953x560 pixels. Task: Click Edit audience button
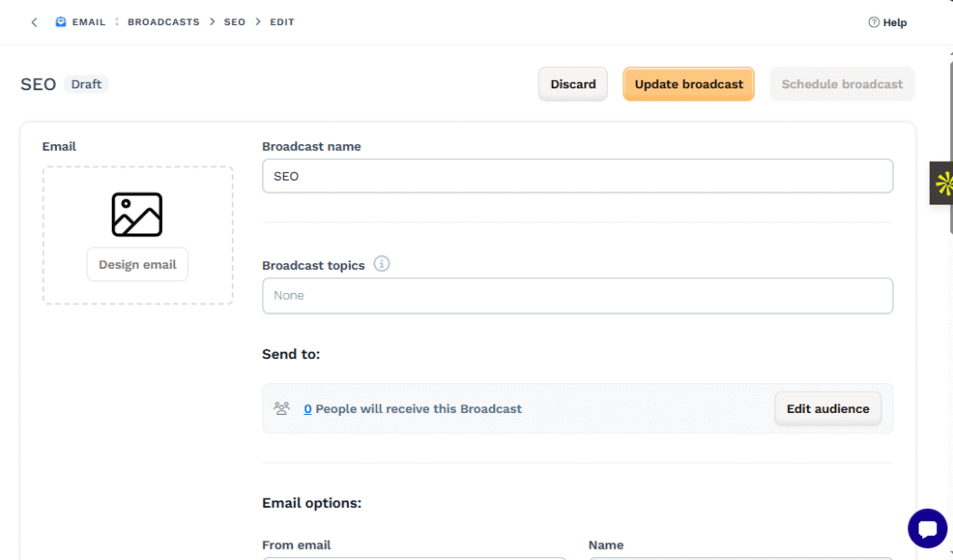tap(827, 408)
